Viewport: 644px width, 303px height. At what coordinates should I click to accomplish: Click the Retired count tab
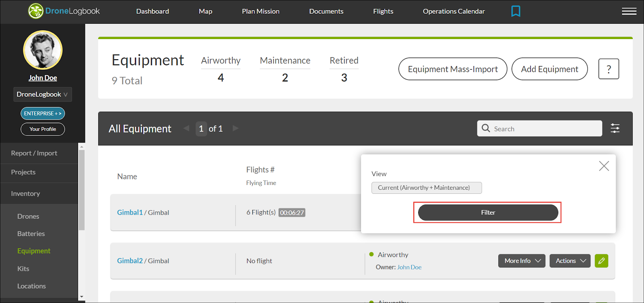click(x=344, y=69)
